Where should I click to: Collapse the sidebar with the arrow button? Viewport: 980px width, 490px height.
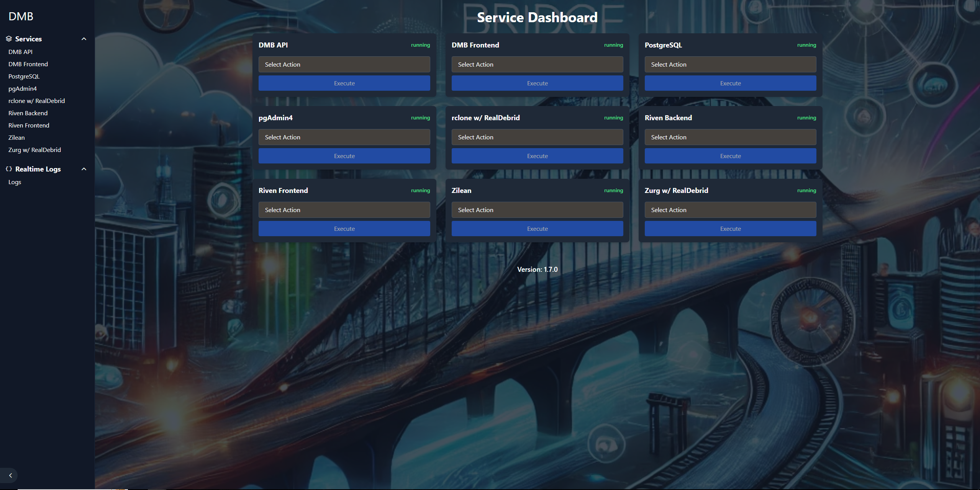10,475
